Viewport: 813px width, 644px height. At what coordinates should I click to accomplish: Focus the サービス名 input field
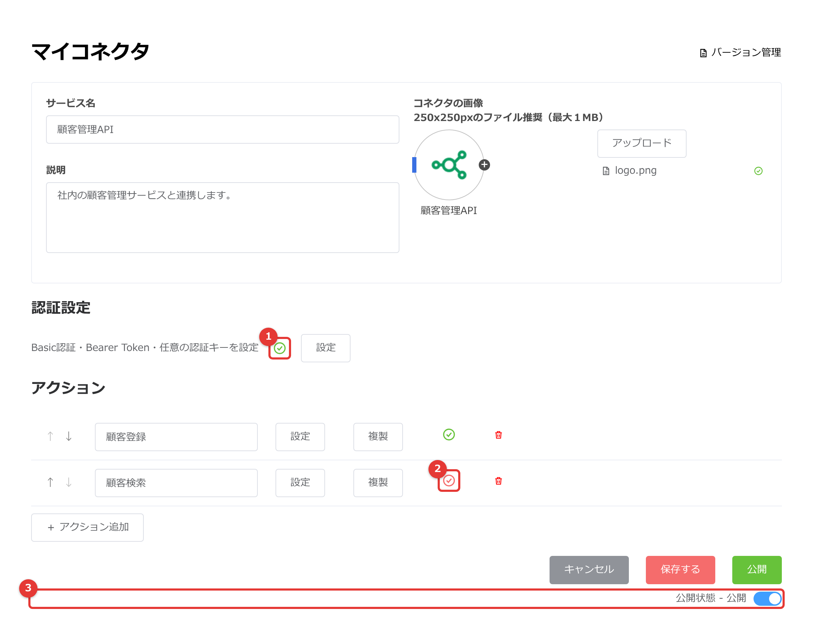[222, 129]
